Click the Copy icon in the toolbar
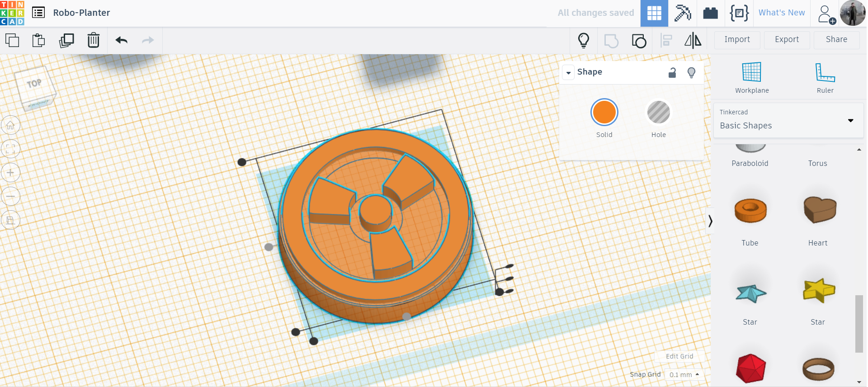The height and width of the screenshot is (387, 868). point(12,40)
